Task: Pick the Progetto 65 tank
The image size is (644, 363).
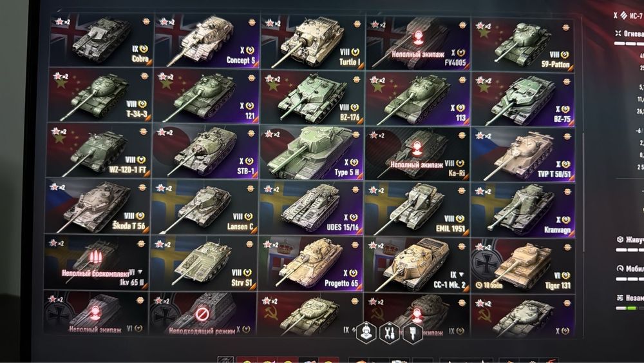Action: 310,264
